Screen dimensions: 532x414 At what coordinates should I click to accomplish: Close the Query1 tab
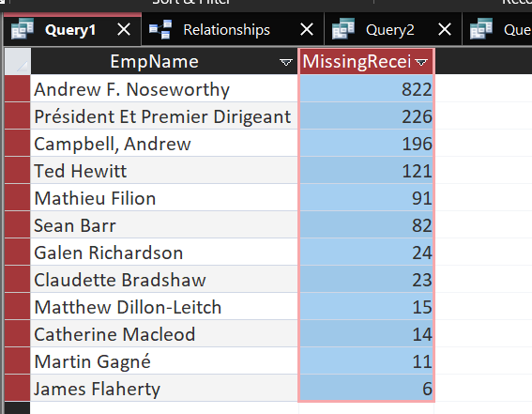[124, 29]
